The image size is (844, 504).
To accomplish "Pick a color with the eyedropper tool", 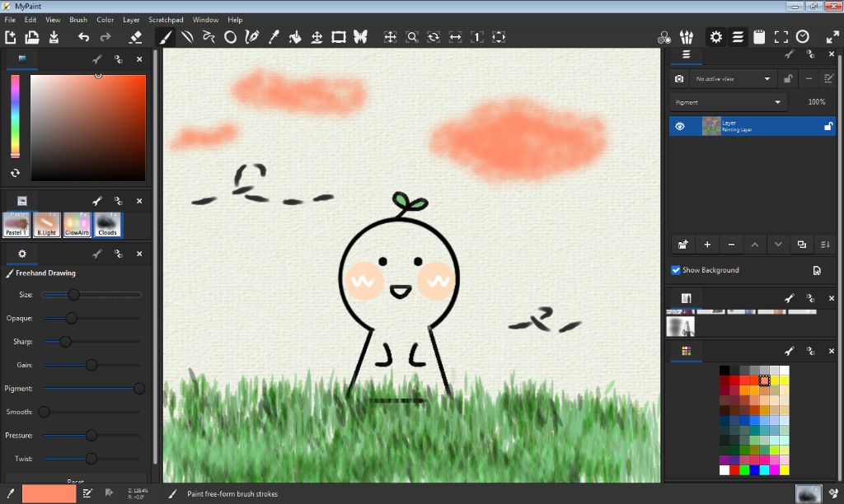I will point(274,37).
